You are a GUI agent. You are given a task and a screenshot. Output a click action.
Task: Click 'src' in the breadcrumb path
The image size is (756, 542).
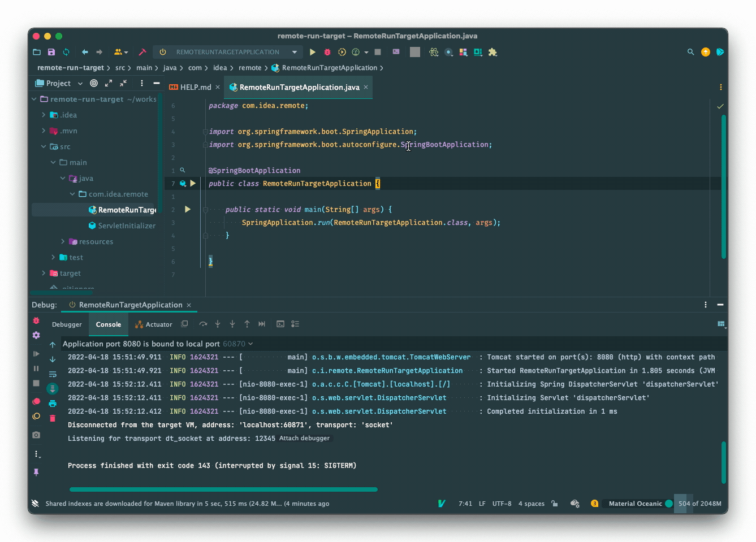tap(120, 68)
